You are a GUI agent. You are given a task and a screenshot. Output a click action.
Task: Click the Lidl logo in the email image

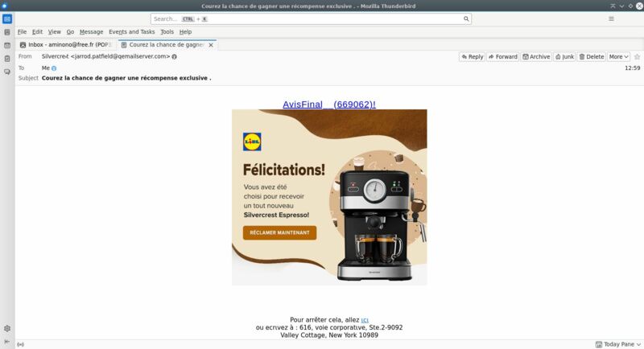252,142
